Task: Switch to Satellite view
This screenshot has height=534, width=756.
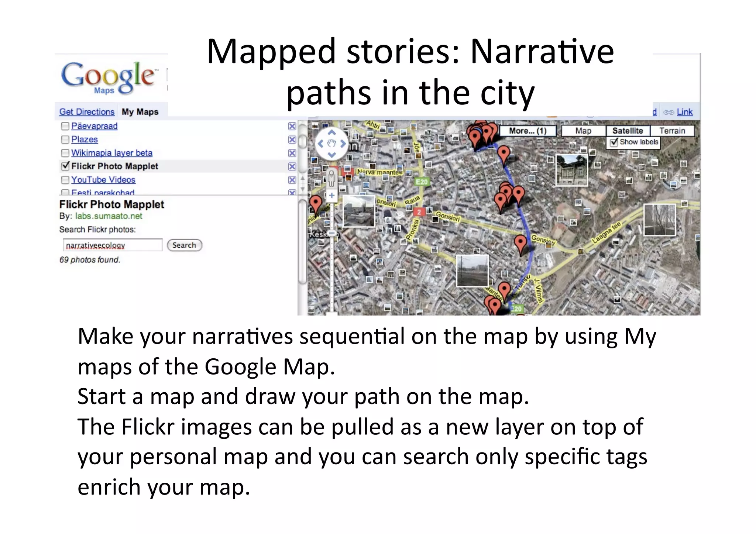Action: 628,131
